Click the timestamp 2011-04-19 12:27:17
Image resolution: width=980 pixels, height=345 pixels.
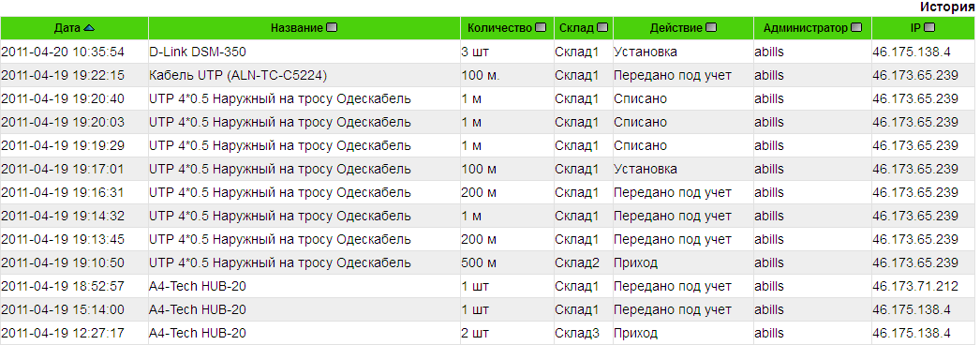tap(63, 333)
